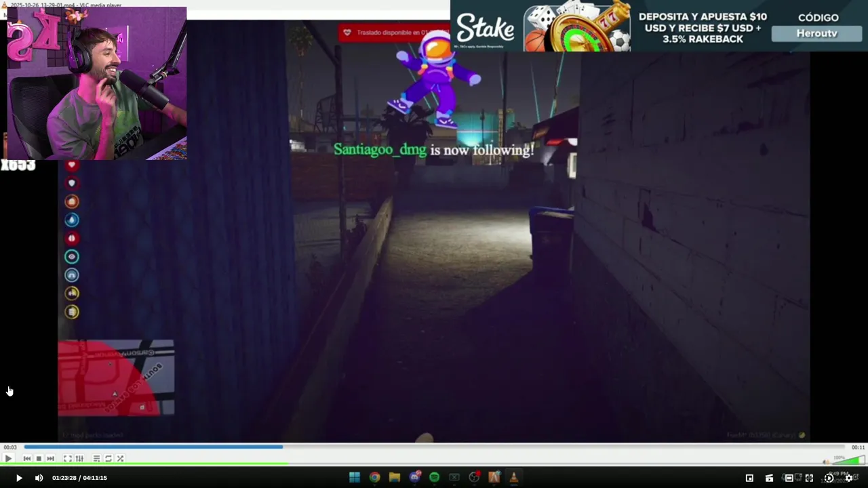This screenshot has width=868, height=488.
Task: Click the blue VLC seek bar
Action: (x=434, y=447)
